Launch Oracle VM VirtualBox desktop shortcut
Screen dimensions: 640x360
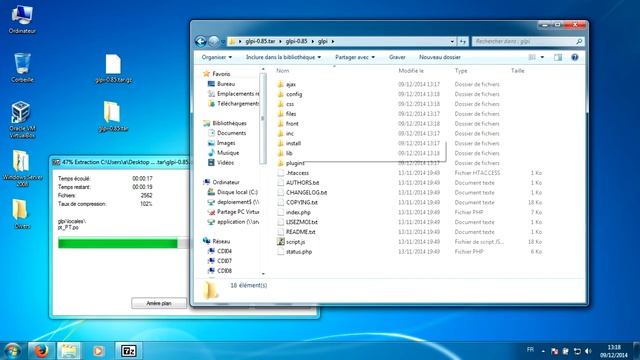[22, 119]
